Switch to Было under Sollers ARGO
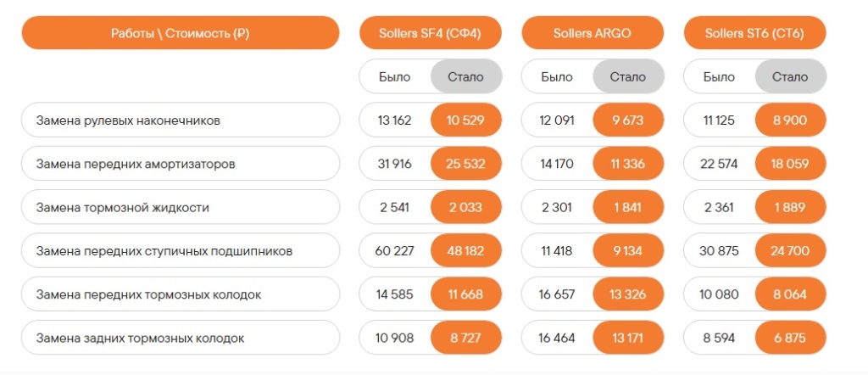 pyautogui.click(x=557, y=76)
